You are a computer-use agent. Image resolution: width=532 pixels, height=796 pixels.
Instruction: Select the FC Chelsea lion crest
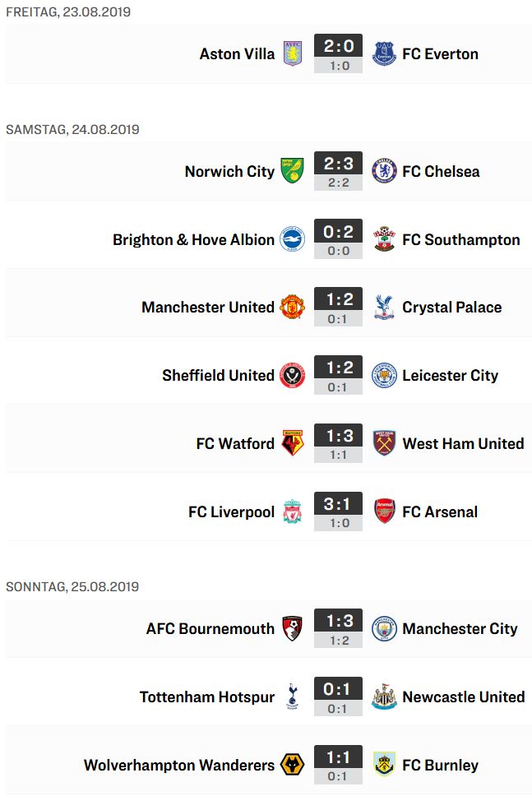coord(384,170)
